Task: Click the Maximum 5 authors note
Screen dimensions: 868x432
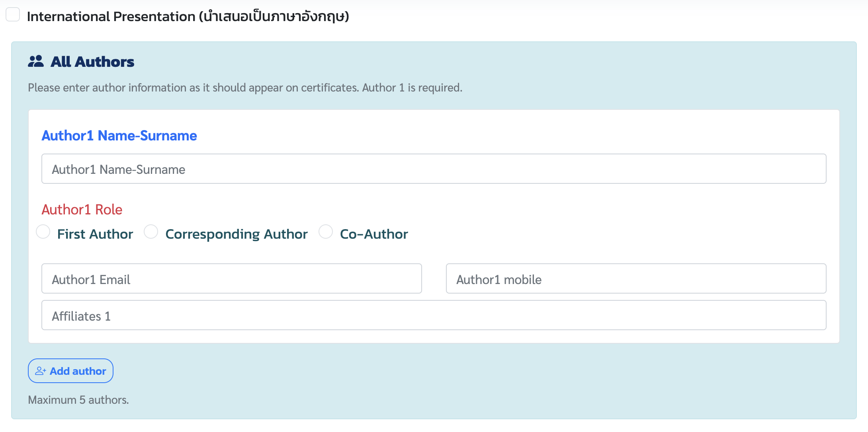Action: tap(78, 400)
